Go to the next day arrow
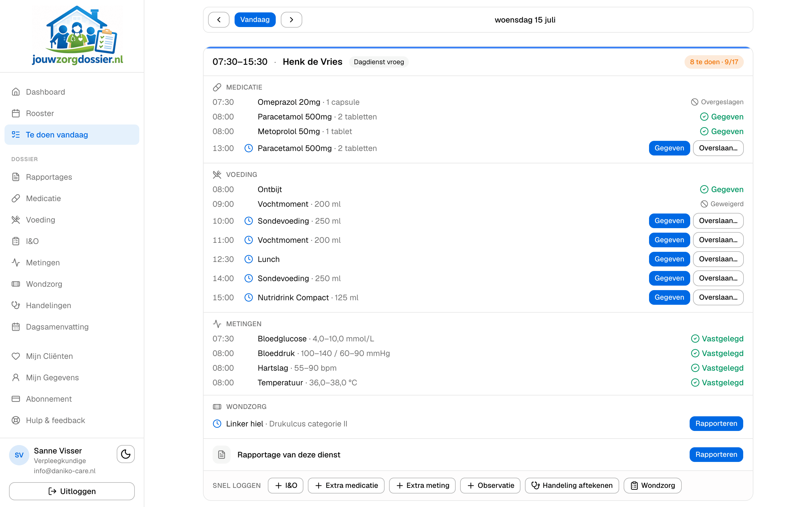Image resolution: width=812 pixels, height=507 pixels. click(x=291, y=20)
